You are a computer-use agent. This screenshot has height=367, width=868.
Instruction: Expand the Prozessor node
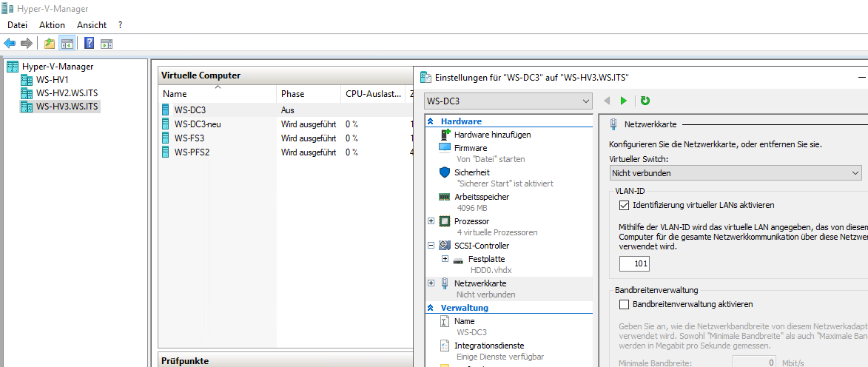click(x=431, y=220)
